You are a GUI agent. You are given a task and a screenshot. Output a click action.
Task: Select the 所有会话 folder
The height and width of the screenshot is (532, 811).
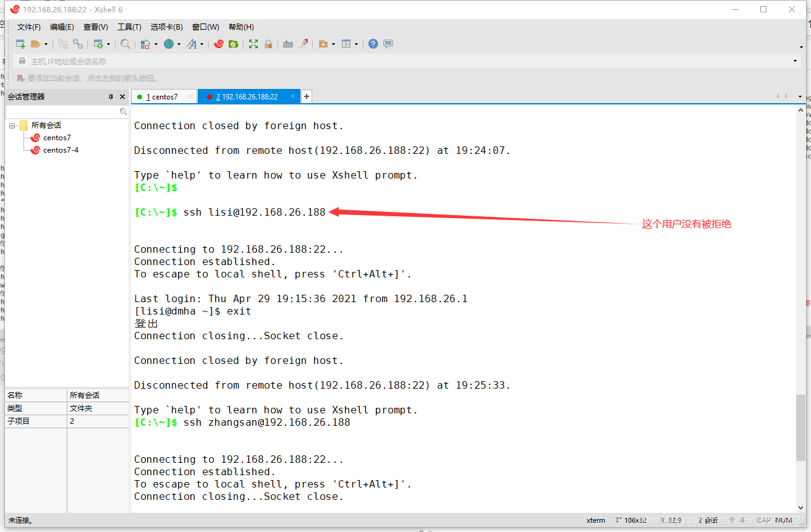coord(46,125)
